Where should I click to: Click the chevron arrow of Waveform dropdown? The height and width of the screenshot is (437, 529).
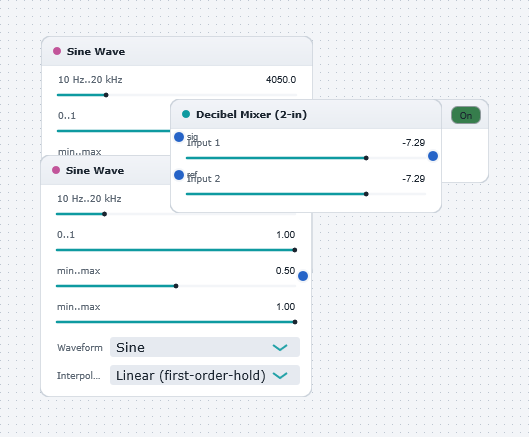click(x=280, y=347)
